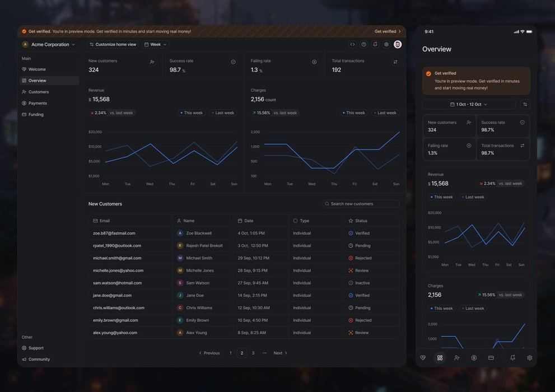Toggle "Last week" series on desktop Charges chart
This screenshot has height=392, width=555.
(x=384, y=113)
